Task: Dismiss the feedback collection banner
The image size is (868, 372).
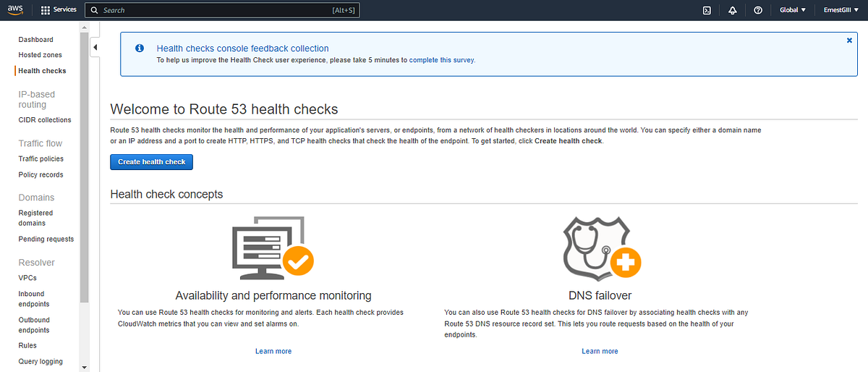Action: 849,41
